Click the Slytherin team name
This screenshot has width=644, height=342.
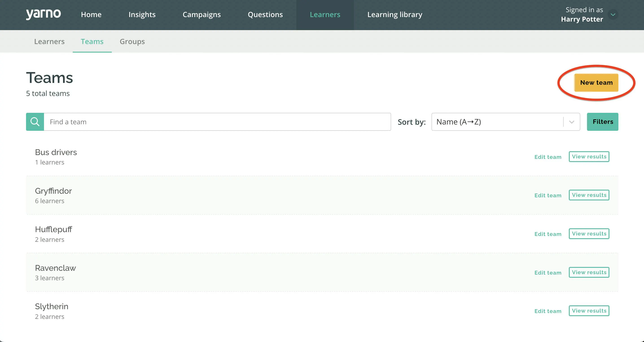point(52,306)
